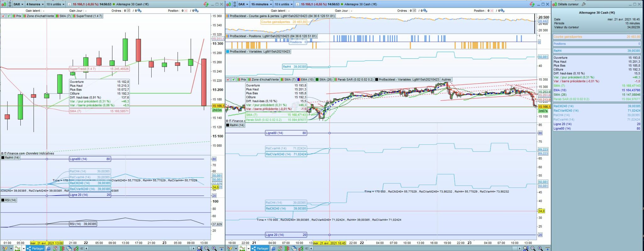Click the Partager button in left chart

35,248
